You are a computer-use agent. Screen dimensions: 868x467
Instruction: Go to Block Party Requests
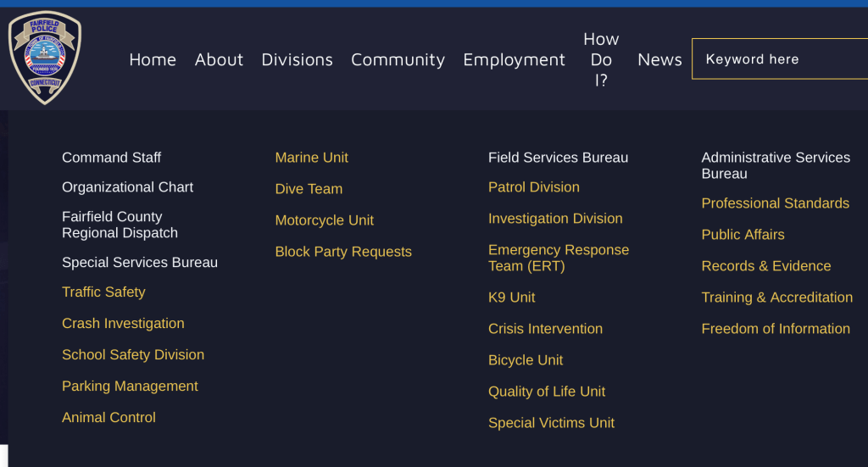tap(343, 252)
